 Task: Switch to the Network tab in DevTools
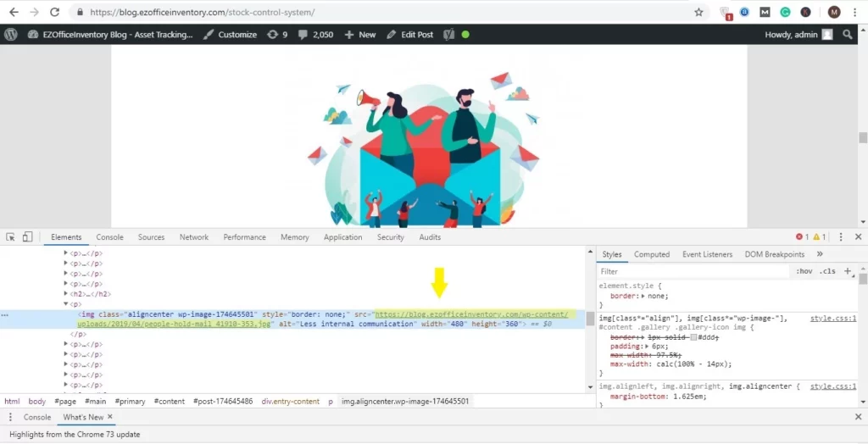tap(193, 237)
